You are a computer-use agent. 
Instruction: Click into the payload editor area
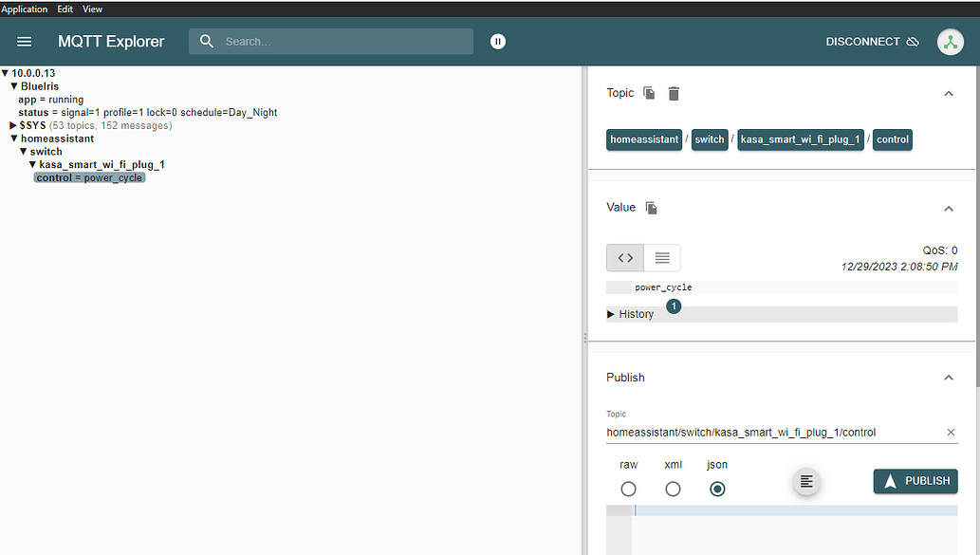point(794,530)
